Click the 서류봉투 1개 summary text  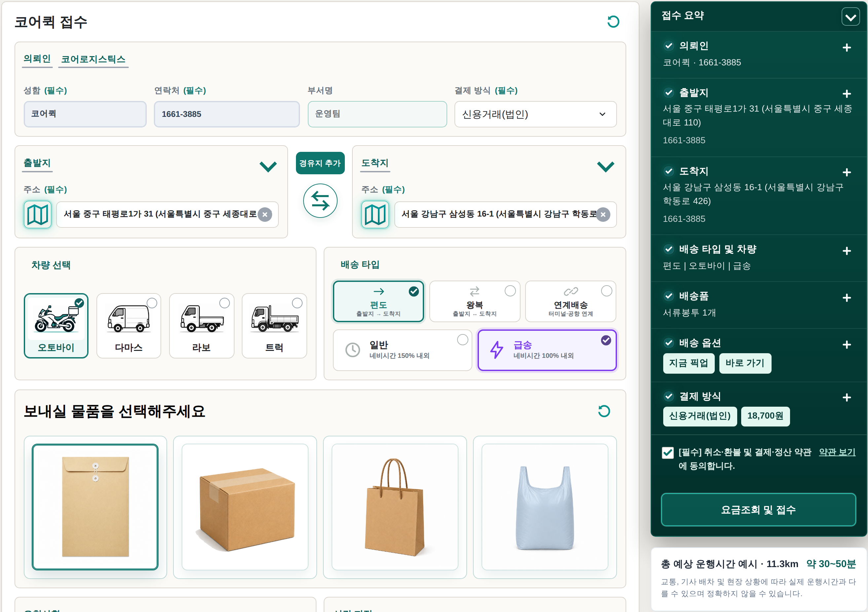click(689, 313)
